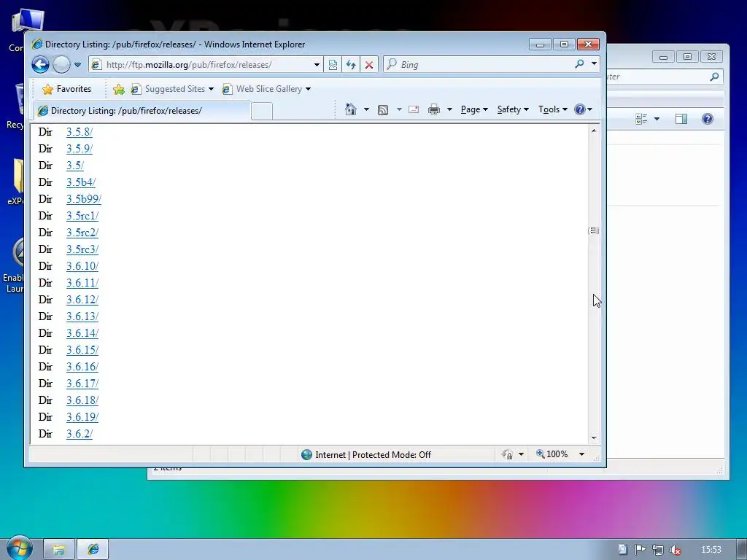The height and width of the screenshot is (560, 747).
Task: Open the 3.6.2/ directory link
Action: (79, 434)
